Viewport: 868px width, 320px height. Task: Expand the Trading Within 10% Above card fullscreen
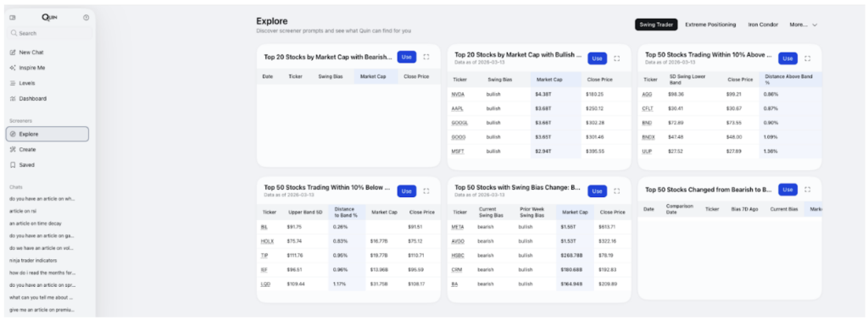(807, 58)
